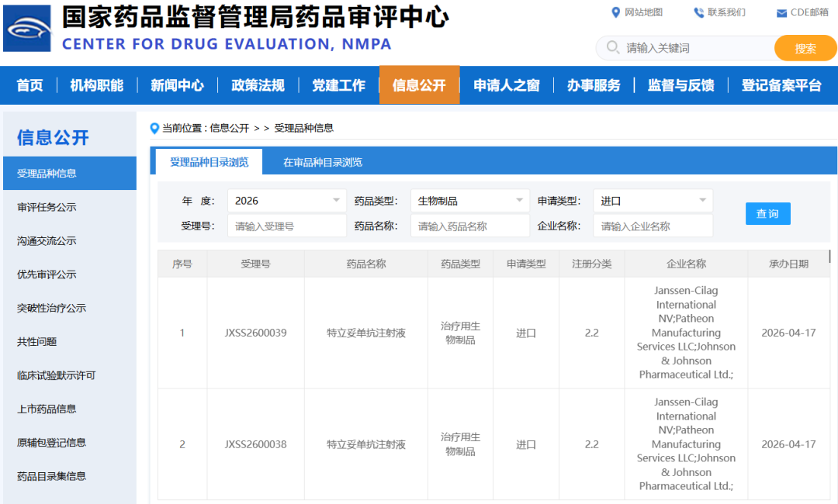The width and height of the screenshot is (838, 504).
Task: Open the 信息公开 navigation menu item
Action: click(x=420, y=85)
